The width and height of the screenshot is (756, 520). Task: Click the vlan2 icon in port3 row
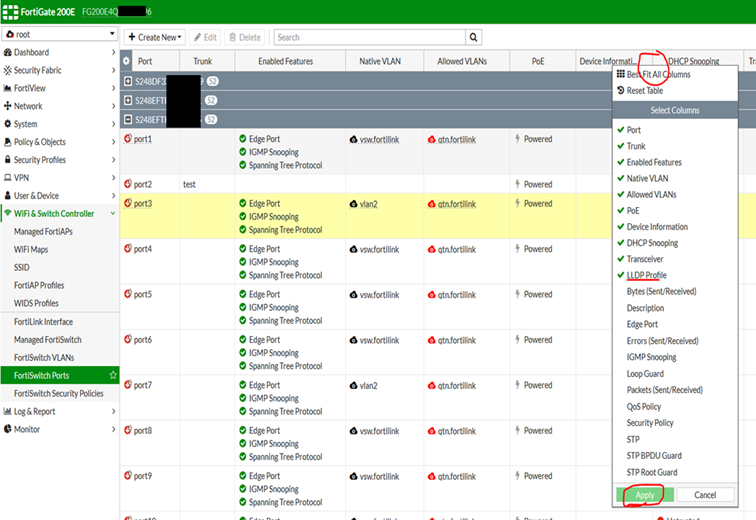click(x=353, y=204)
